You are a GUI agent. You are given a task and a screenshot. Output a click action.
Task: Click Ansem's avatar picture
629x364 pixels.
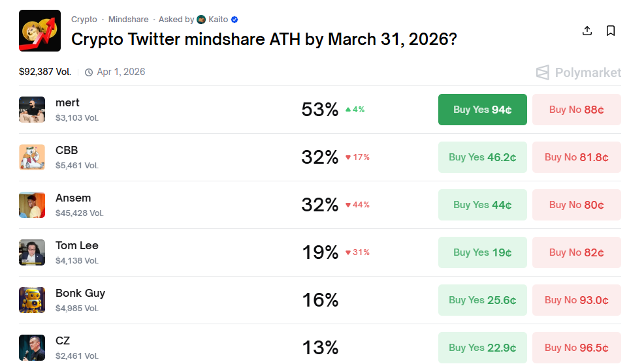(32, 205)
